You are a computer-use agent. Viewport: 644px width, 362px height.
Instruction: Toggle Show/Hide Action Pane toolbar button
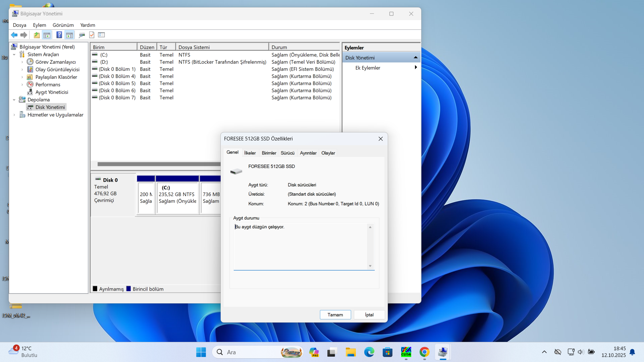pyautogui.click(x=69, y=35)
